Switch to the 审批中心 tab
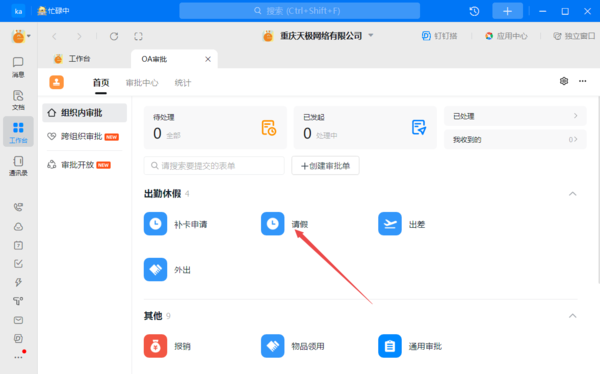600x374 pixels. [x=142, y=83]
